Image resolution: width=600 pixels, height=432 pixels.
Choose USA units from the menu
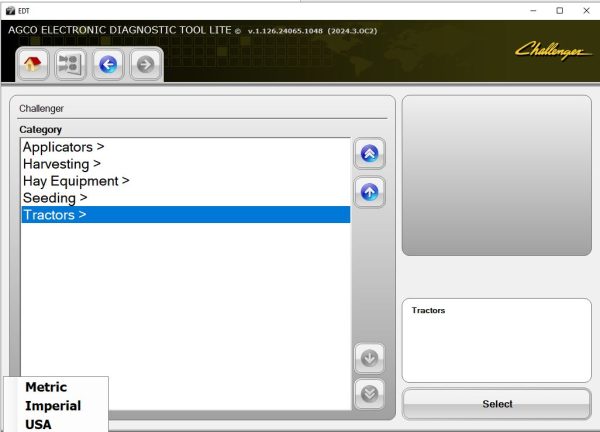click(x=38, y=424)
